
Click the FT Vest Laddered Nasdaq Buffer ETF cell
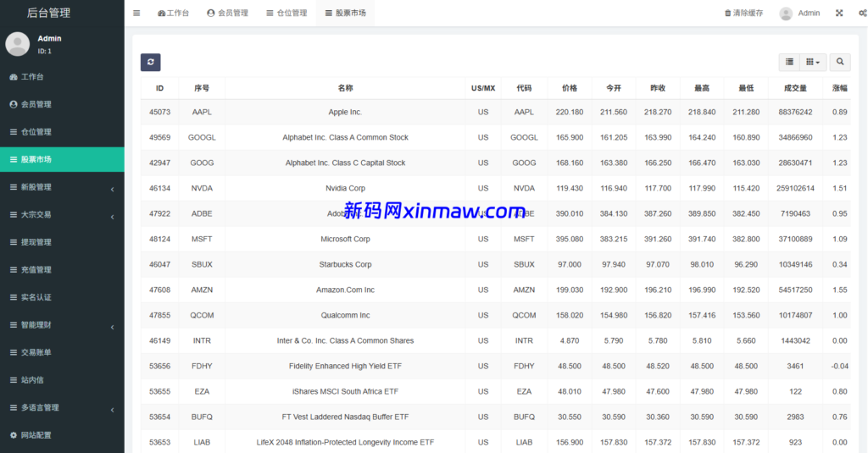click(345, 417)
